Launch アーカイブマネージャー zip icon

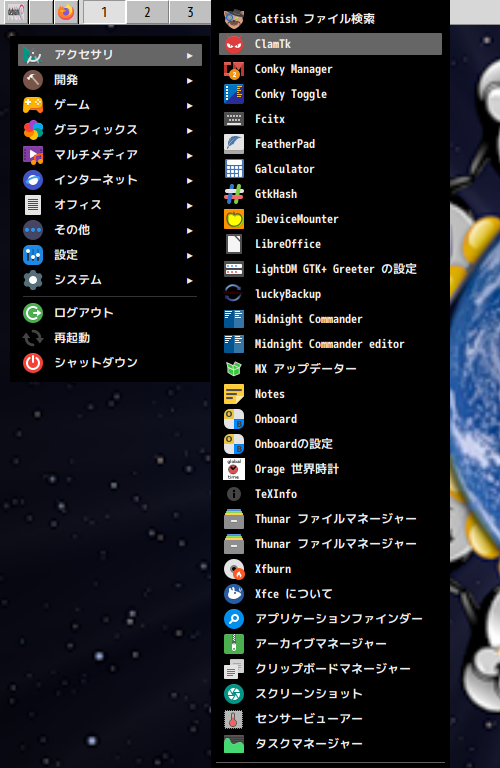point(234,644)
